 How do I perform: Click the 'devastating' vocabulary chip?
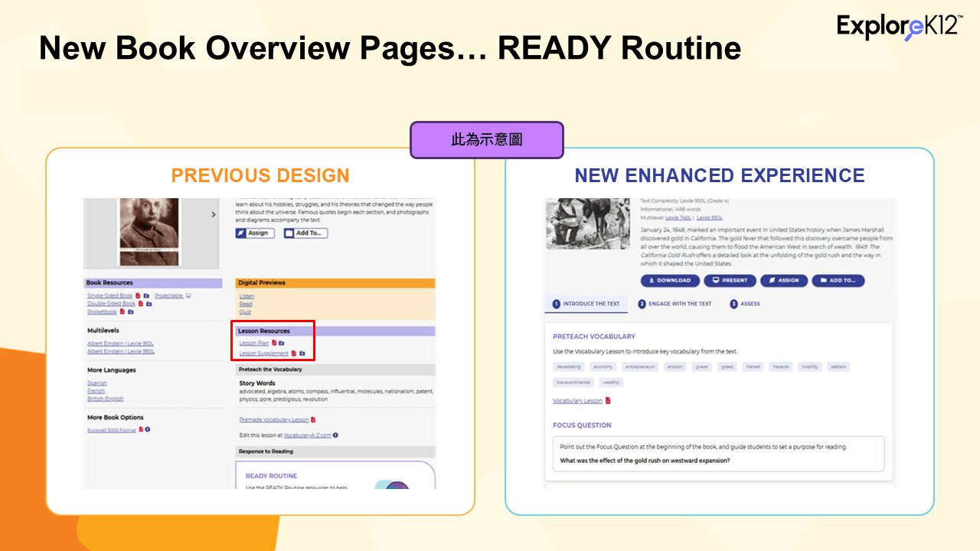pos(568,367)
